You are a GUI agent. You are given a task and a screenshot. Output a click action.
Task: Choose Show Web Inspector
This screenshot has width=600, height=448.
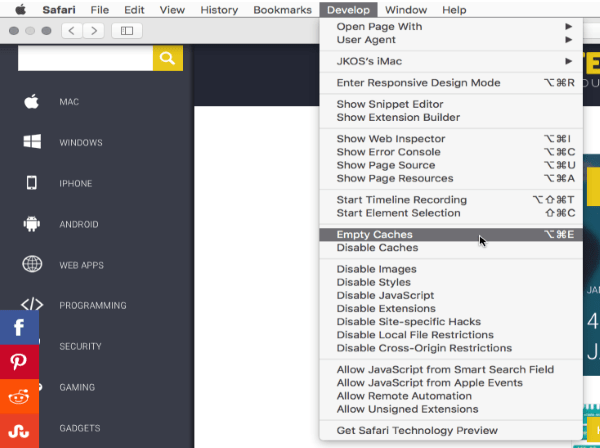point(451,138)
